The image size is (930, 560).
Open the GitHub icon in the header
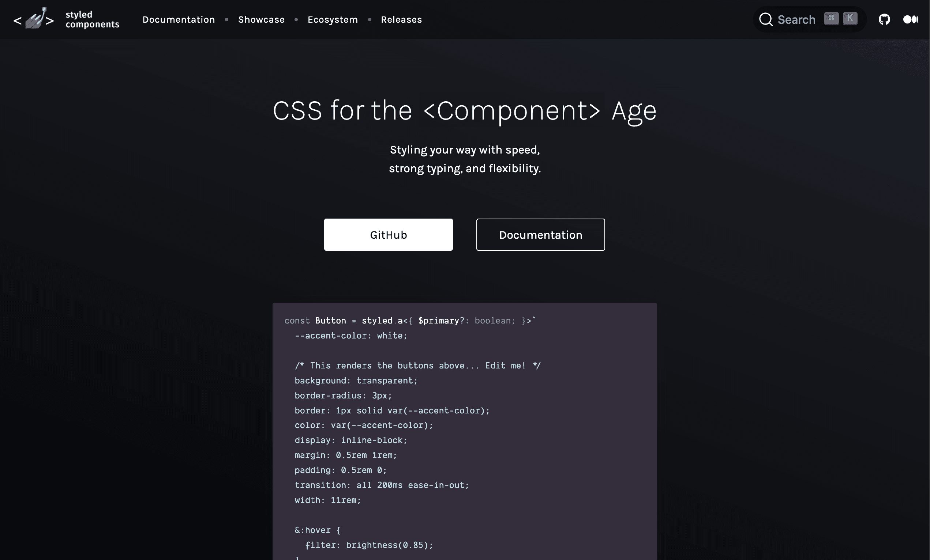click(x=884, y=19)
